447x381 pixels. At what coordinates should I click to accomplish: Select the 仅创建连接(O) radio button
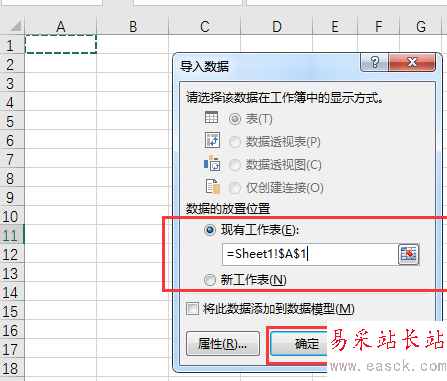(235, 188)
